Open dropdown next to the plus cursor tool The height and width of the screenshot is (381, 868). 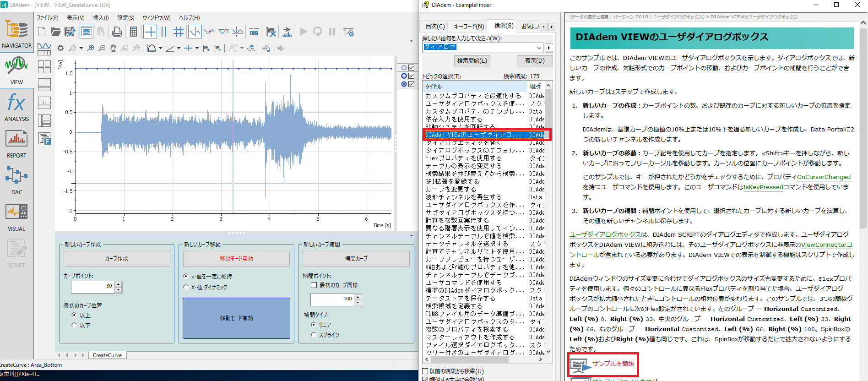pos(197,48)
